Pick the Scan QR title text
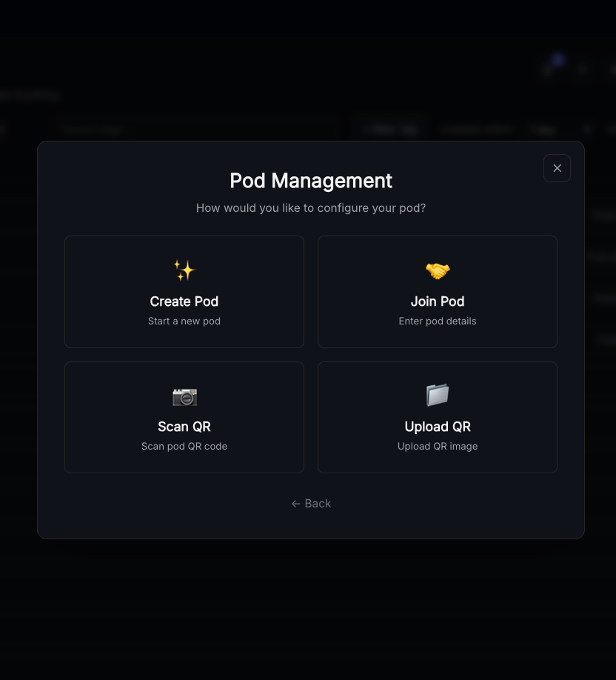This screenshot has width=616, height=680. coord(184,427)
